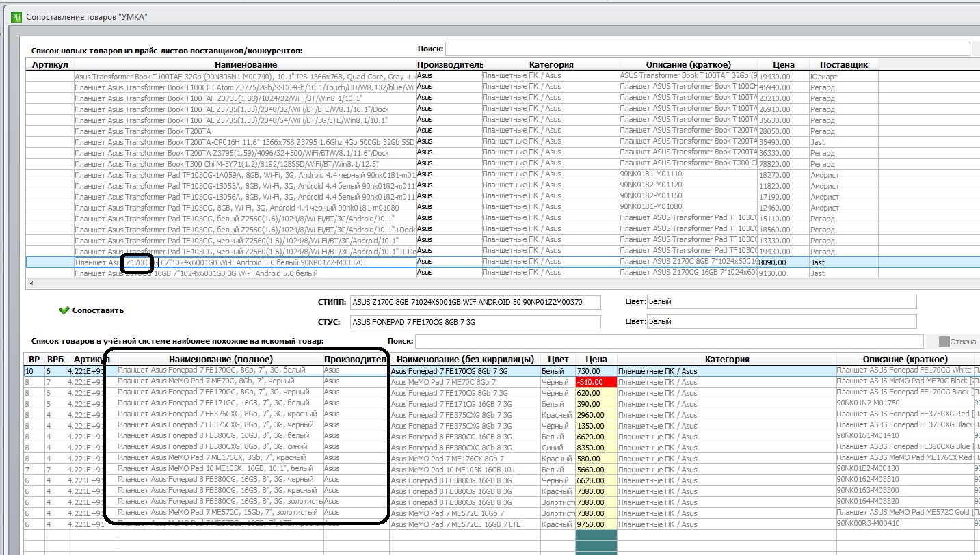Click the price cell 11820.00
The width and height of the screenshot is (980, 555).
click(783, 186)
